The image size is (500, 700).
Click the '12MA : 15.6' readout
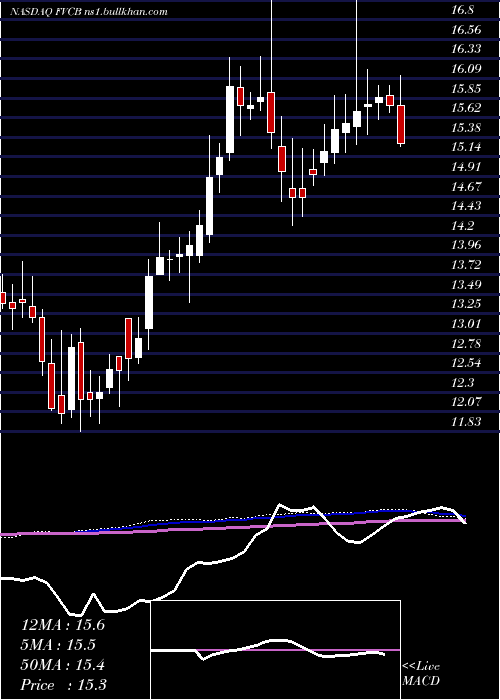(63, 625)
